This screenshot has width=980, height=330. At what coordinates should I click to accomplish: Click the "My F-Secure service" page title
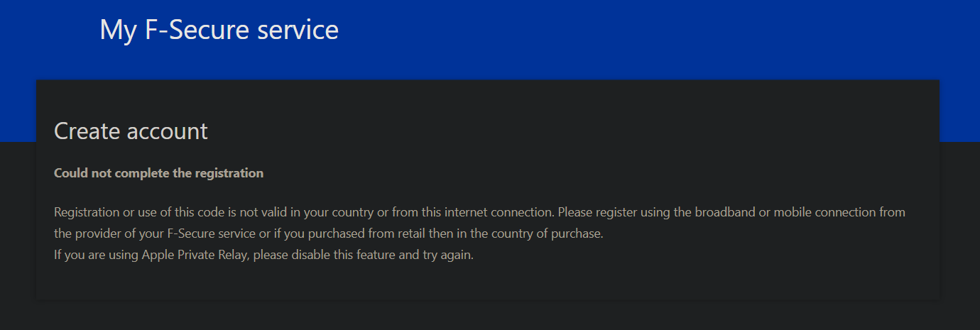coord(219,30)
